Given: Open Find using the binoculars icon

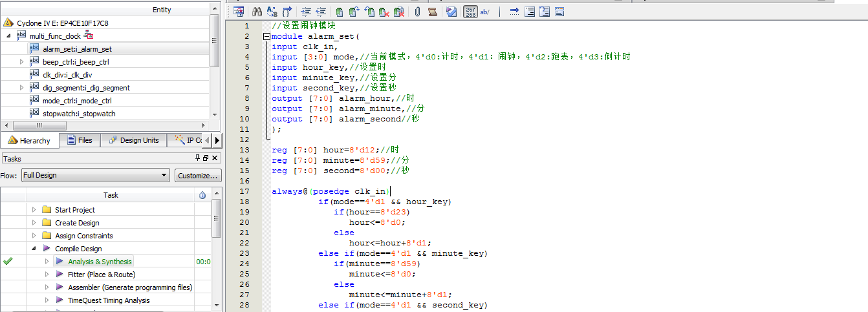Looking at the screenshot, I should tap(257, 12).
